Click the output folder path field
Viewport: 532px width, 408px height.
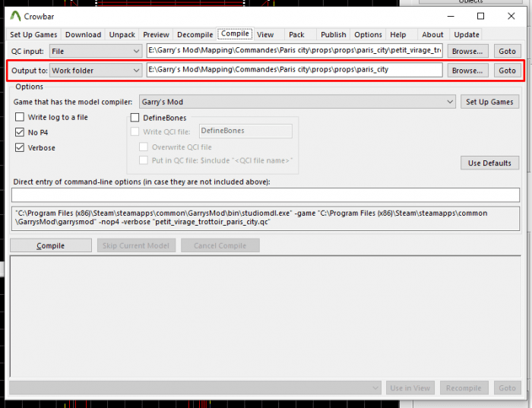295,70
